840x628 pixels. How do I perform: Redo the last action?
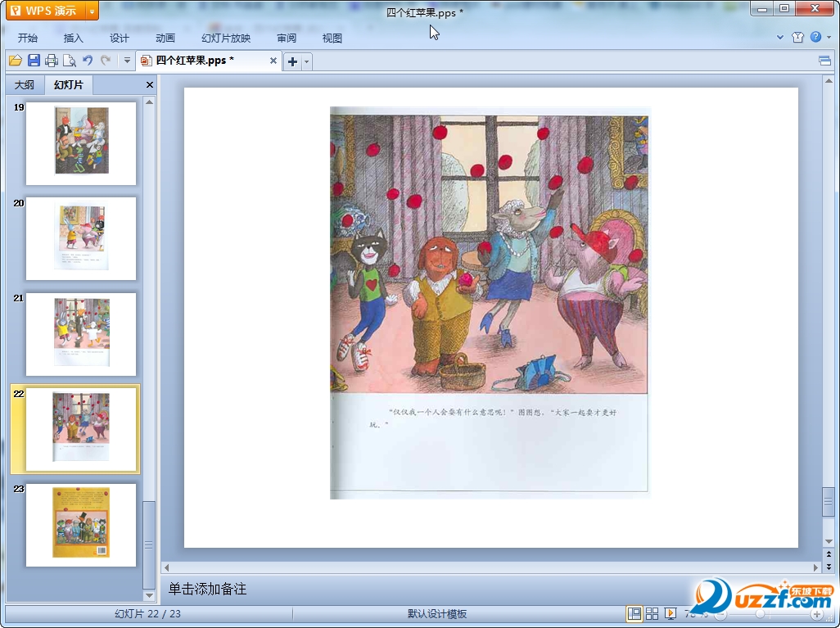point(106,61)
